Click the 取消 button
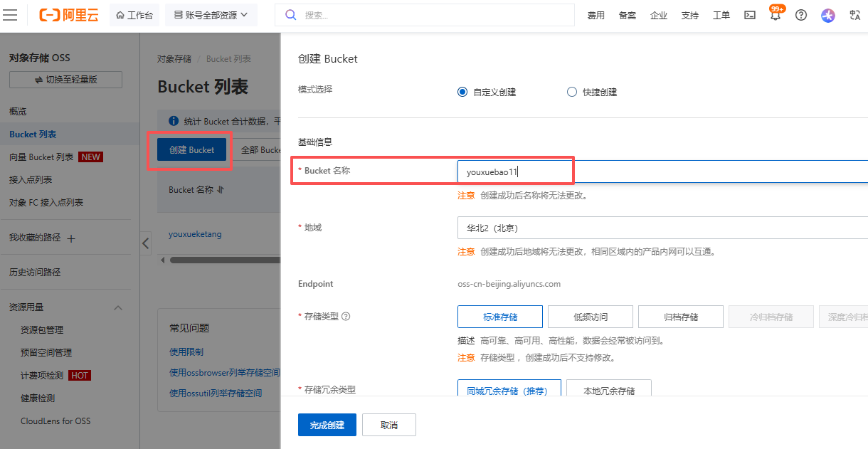868x449 pixels. point(388,425)
